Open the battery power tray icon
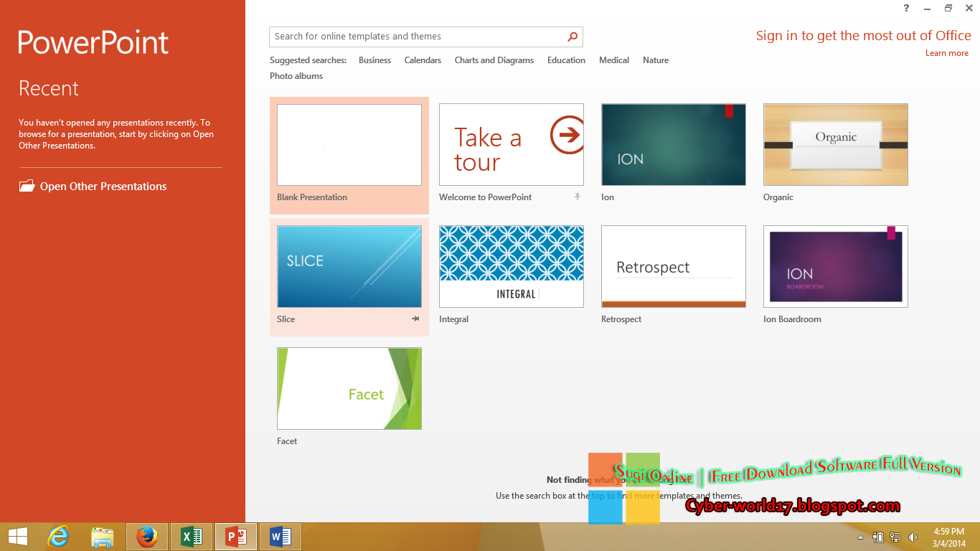The image size is (980, 551). coord(878,537)
